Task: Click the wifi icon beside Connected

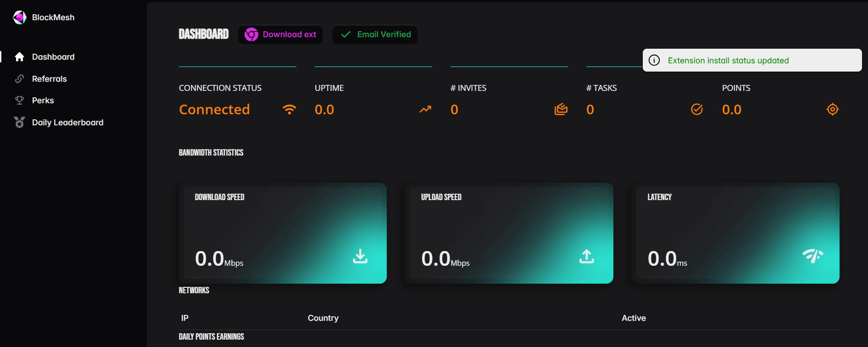Action: [x=289, y=109]
